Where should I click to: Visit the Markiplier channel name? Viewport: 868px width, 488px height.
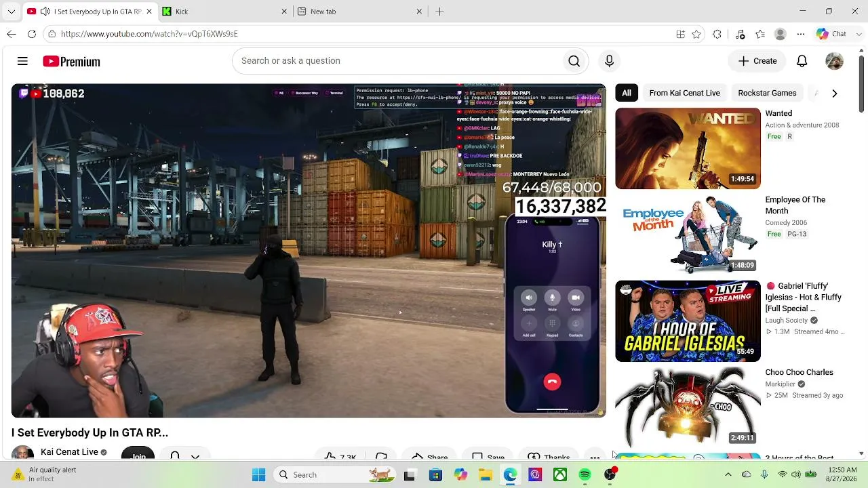tap(780, 384)
